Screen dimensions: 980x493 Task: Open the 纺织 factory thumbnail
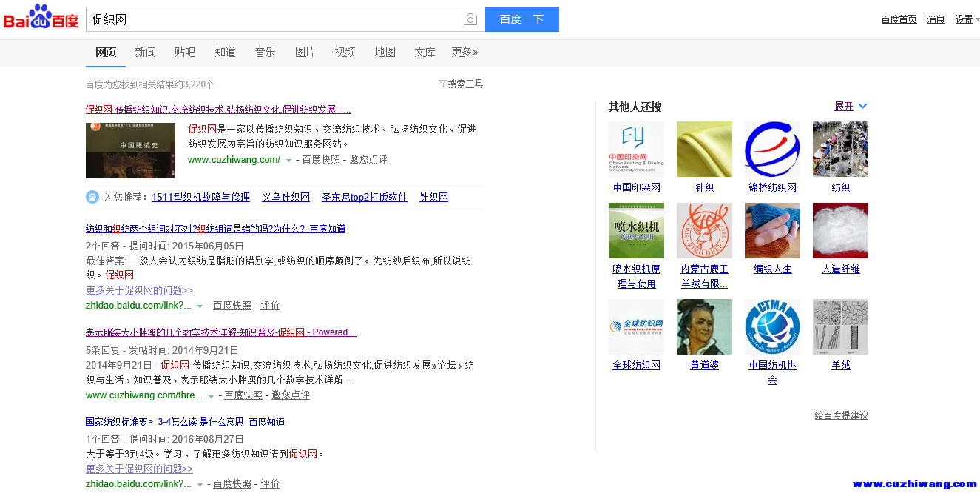pyautogui.click(x=840, y=149)
